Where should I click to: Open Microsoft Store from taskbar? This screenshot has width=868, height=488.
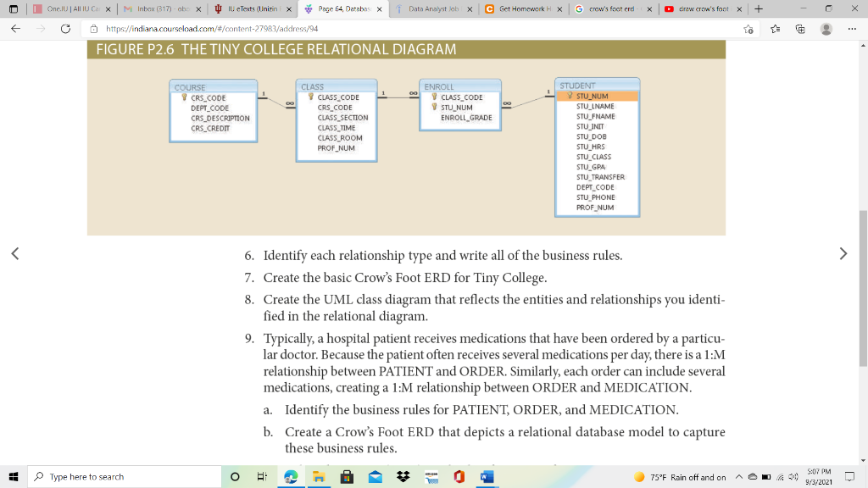[x=347, y=476]
